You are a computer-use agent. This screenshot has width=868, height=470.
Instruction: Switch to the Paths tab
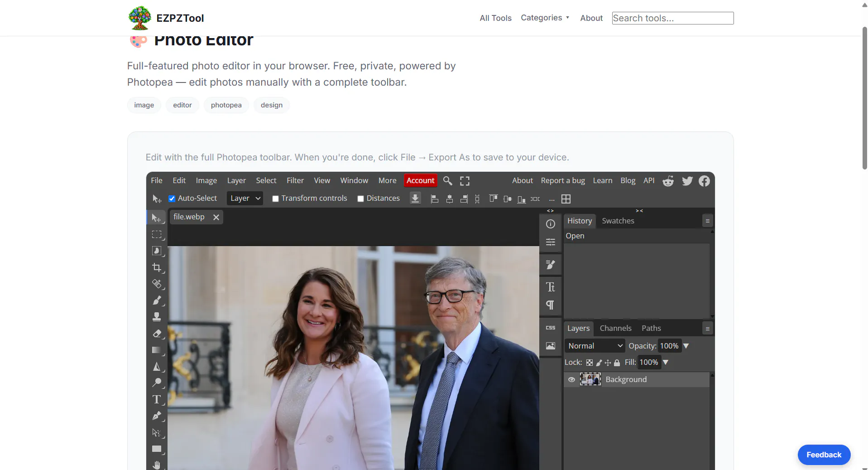[x=651, y=328]
